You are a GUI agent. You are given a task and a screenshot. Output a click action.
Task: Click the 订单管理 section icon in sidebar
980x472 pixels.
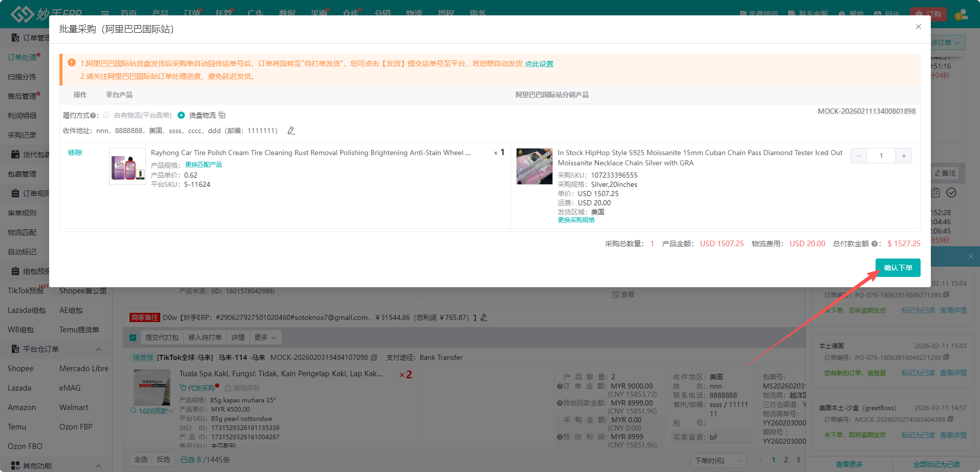pyautogui.click(x=15, y=38)
